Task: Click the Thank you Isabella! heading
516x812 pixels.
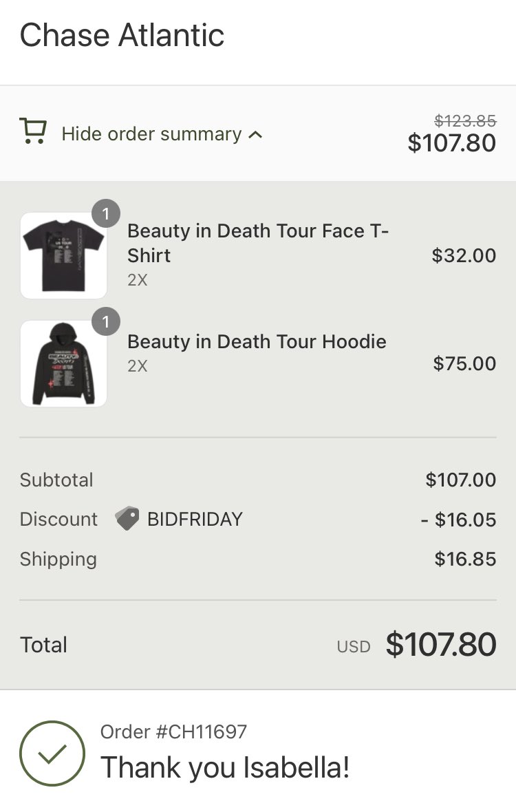Action: 225,767
